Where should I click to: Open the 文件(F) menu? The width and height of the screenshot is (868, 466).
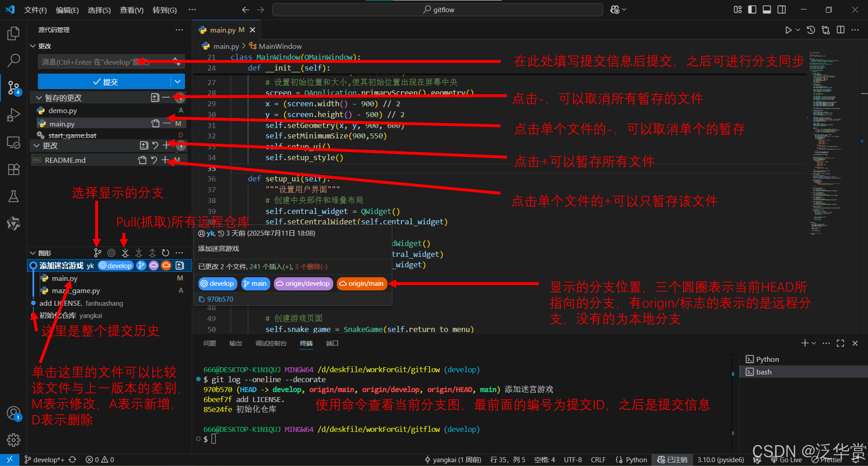35,10
